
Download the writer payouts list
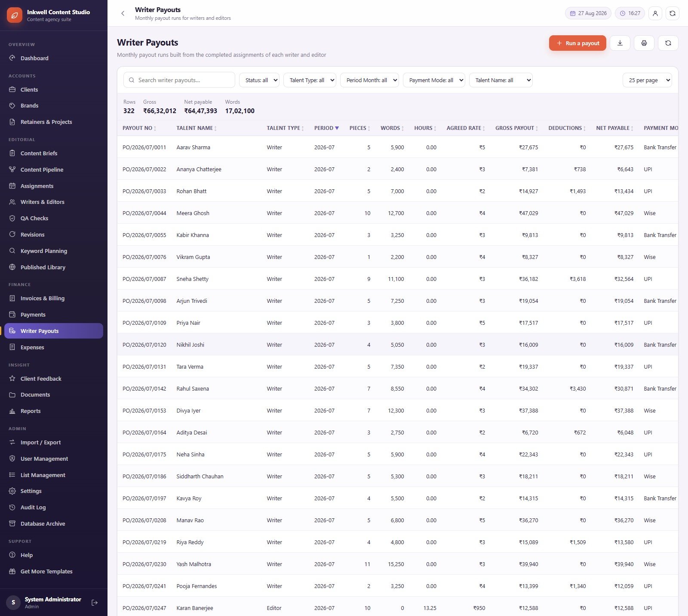coord(620,43)
